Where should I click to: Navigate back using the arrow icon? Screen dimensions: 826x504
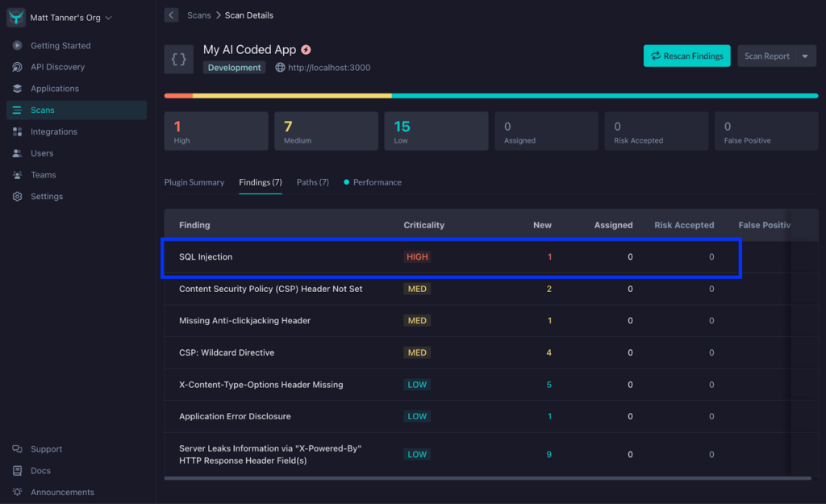[x=170, y=15]
